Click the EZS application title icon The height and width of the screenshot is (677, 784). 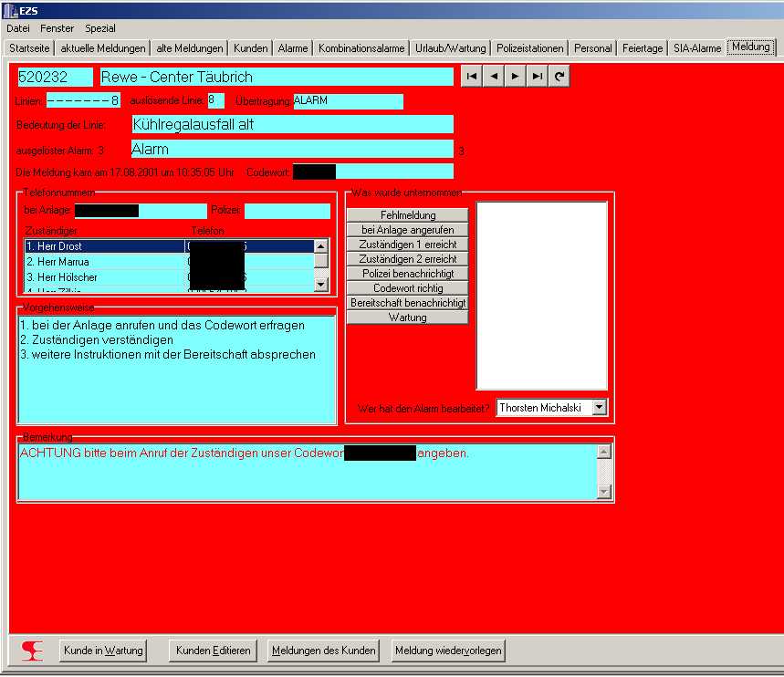pyautogui.click(x=11, y=10)
